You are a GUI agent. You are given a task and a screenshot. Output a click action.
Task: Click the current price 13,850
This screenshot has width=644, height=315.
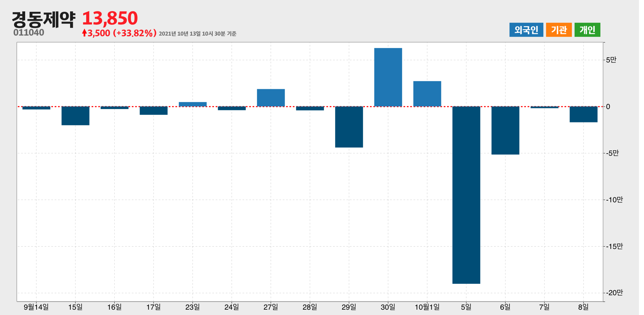pyautogui.click(x=110, y=18)
